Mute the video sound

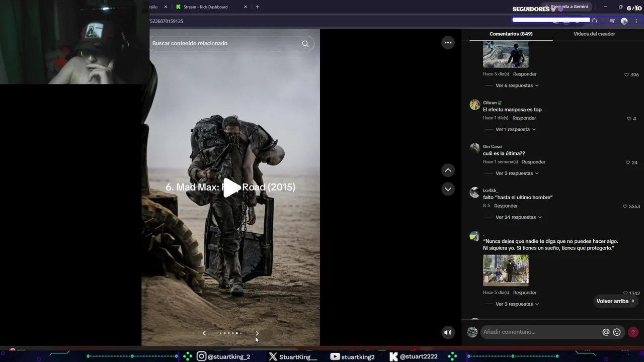point(448,332)
